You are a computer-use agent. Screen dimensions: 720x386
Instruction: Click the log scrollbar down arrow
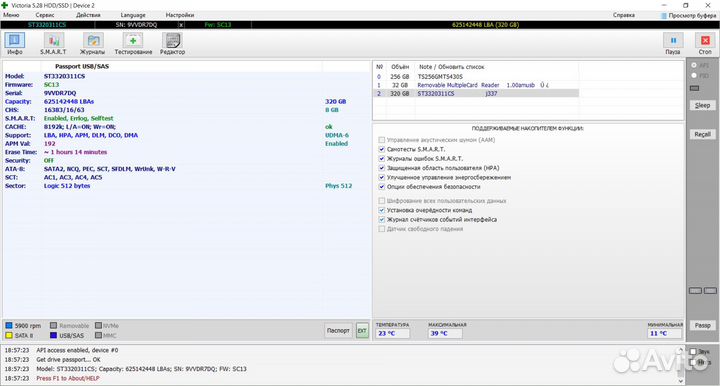681,380
